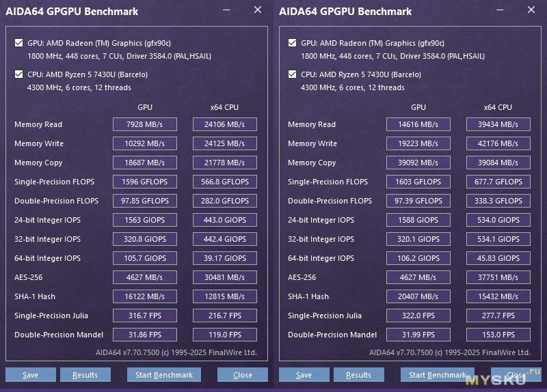This screenshot has width=547, height=392.
Task: Toggle the CPU Ryzen checkbox in left window
Action: point(19,74)
